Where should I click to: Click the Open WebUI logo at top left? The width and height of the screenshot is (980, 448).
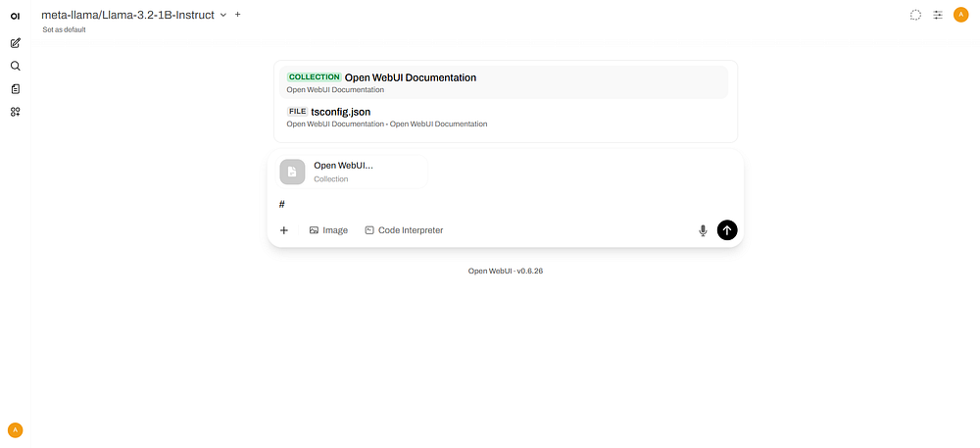pyautogui.click(x=15, y=17)
